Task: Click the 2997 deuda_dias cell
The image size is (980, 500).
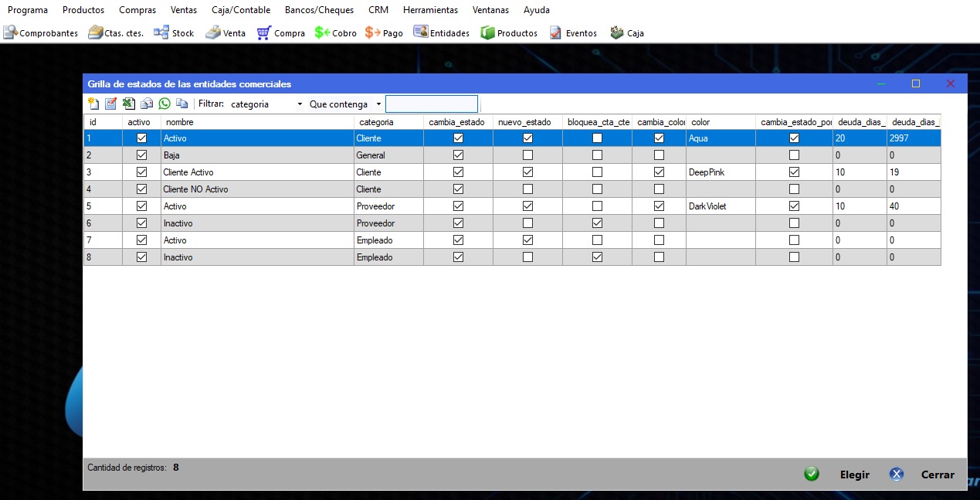Action: (914, 138)
